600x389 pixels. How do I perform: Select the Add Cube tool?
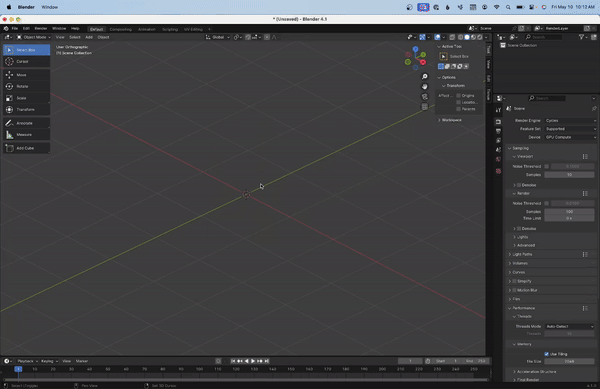pos(26,148)
